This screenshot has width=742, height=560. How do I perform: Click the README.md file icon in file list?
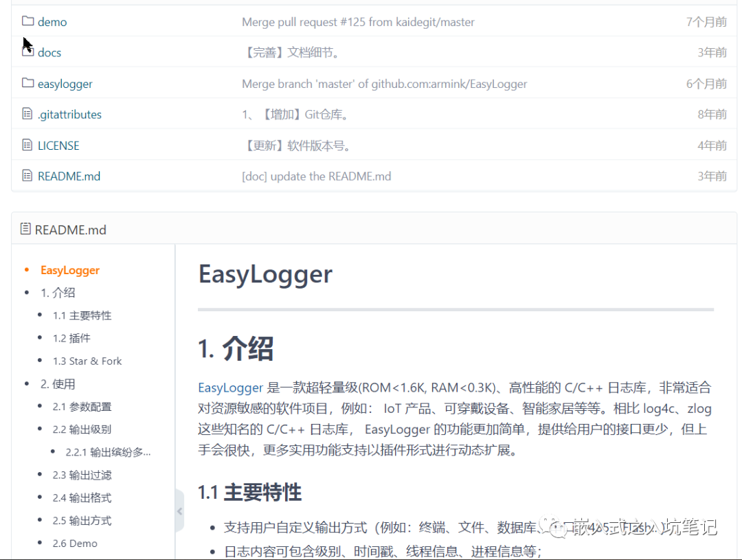[27, 176]
